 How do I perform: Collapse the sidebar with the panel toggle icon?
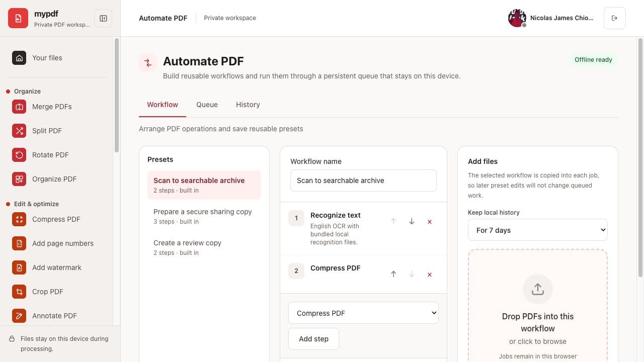[103, 18]
